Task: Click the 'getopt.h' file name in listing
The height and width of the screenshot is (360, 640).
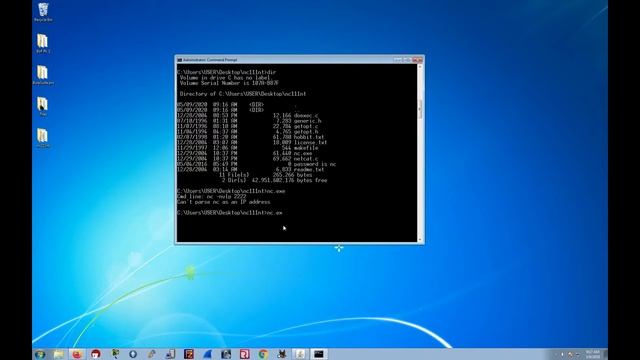Action: pyautogui.click(x=306, y=131)
